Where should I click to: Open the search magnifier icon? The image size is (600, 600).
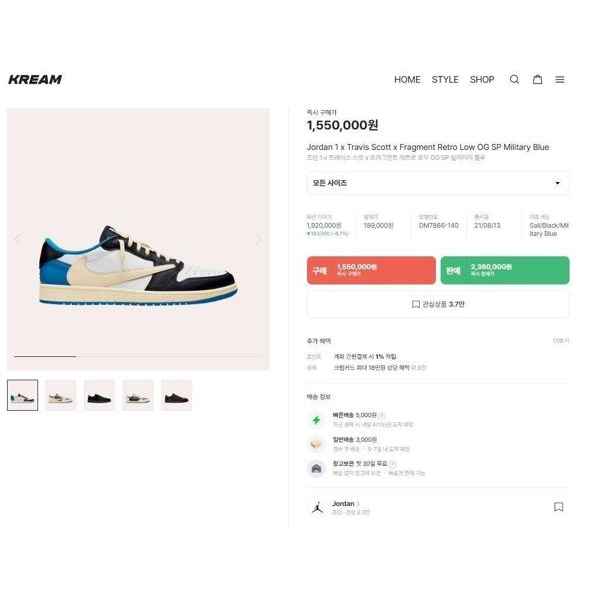(x=514, y=79)
